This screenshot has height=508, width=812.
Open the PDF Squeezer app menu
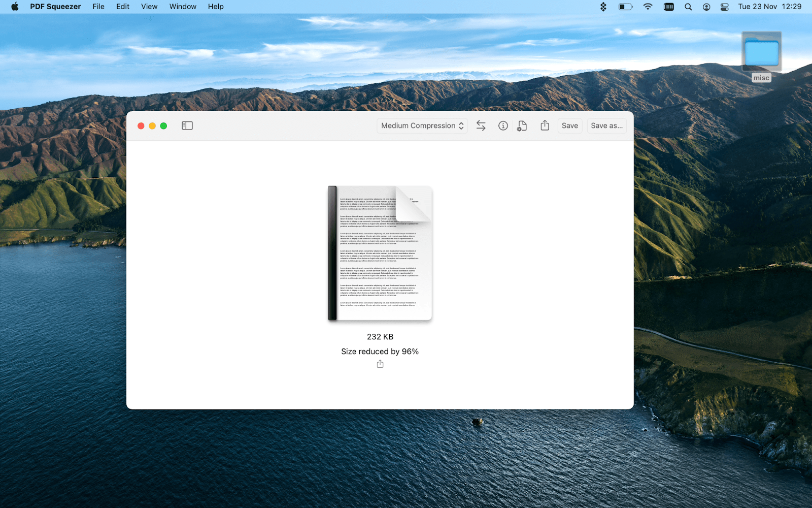click(55, 7)
